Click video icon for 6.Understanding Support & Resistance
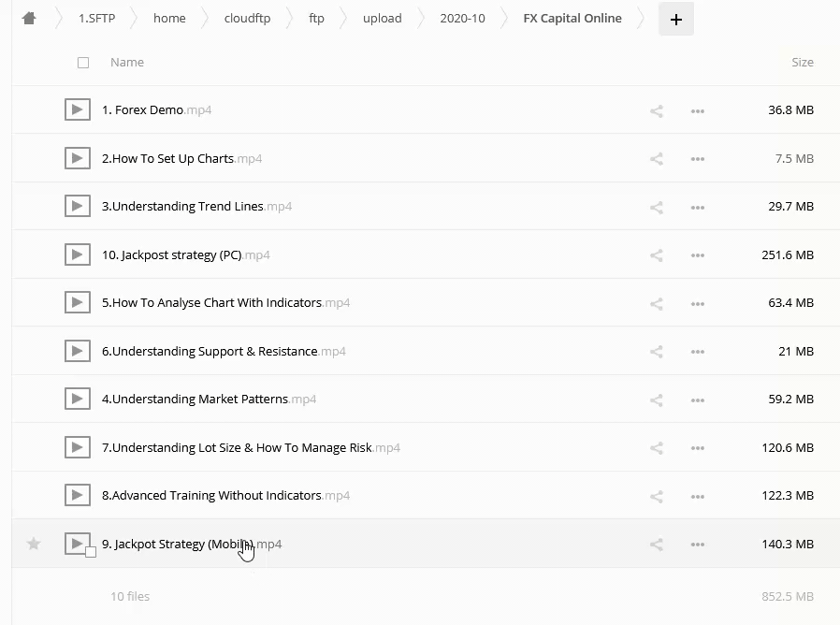This screenshot has width=840, height=625. click(77, 352)
